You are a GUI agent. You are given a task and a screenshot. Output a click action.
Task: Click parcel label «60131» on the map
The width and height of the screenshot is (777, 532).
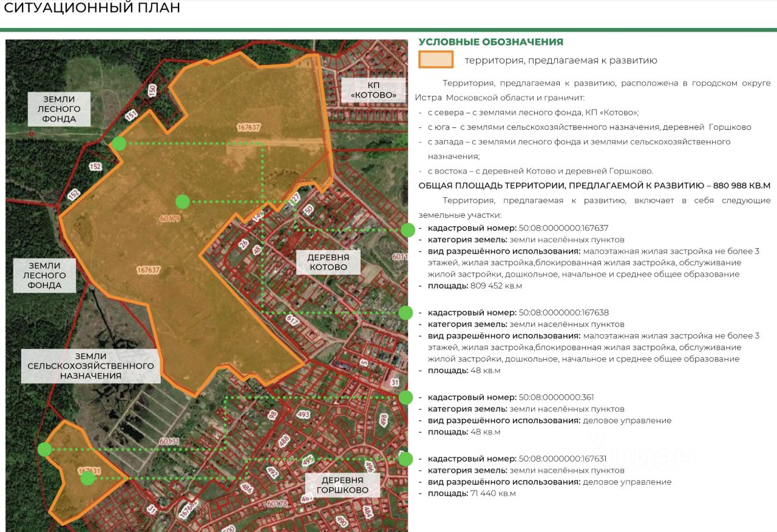[169, 442]
